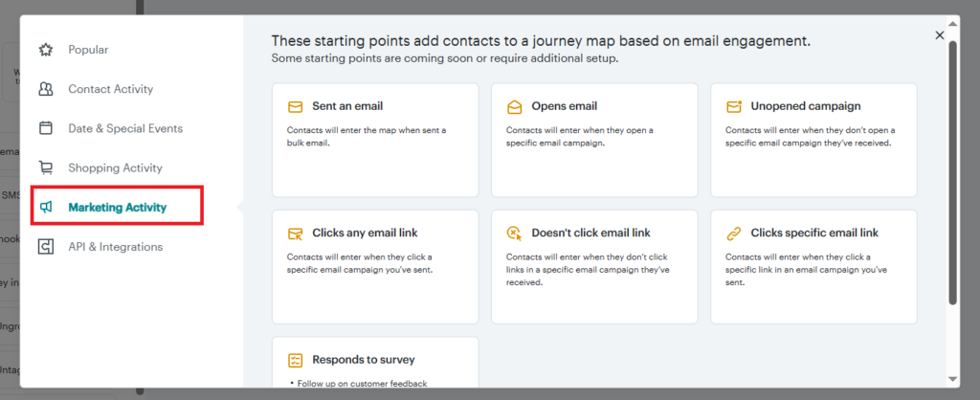
Task: Click the Shopping Activity cart icon
Action: [46, 168]
